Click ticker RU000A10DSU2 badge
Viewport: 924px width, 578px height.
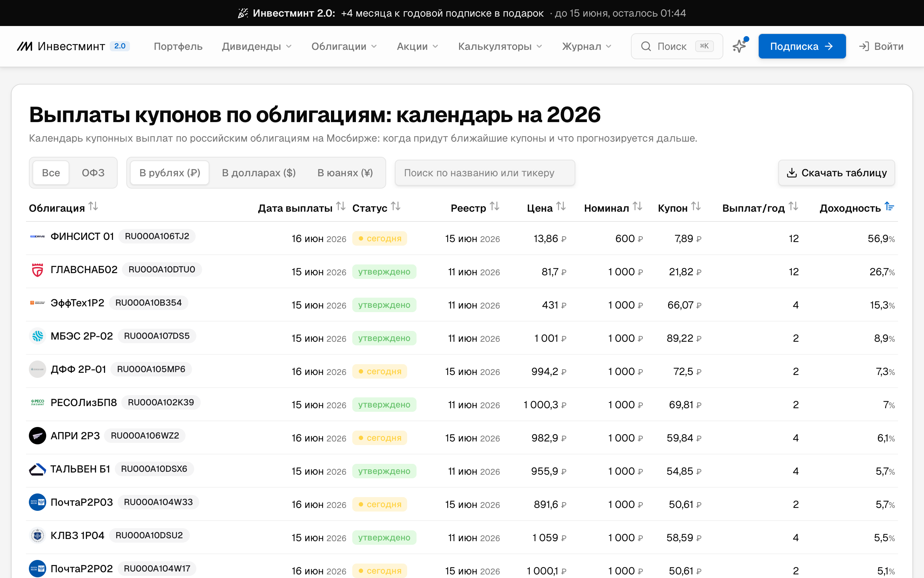click(x=149, y=536)
